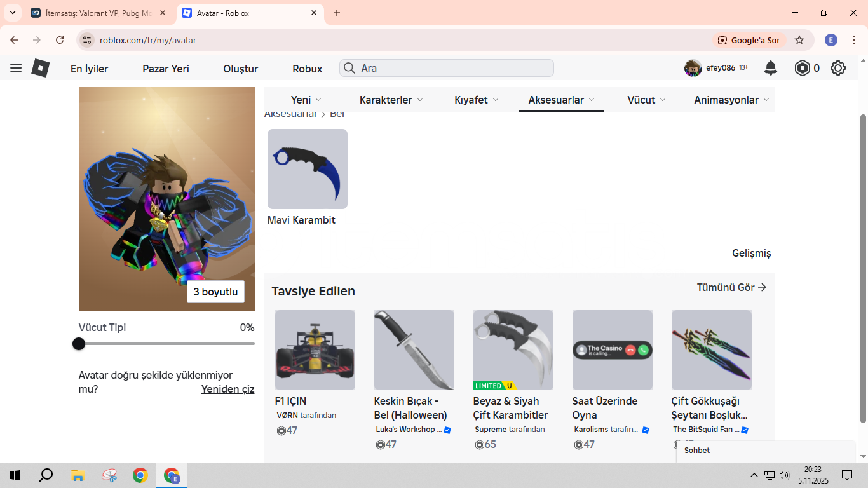868x488 pixels.
Task: Click Tümünü Gör to see all
Action: click(x=732, y=287)
